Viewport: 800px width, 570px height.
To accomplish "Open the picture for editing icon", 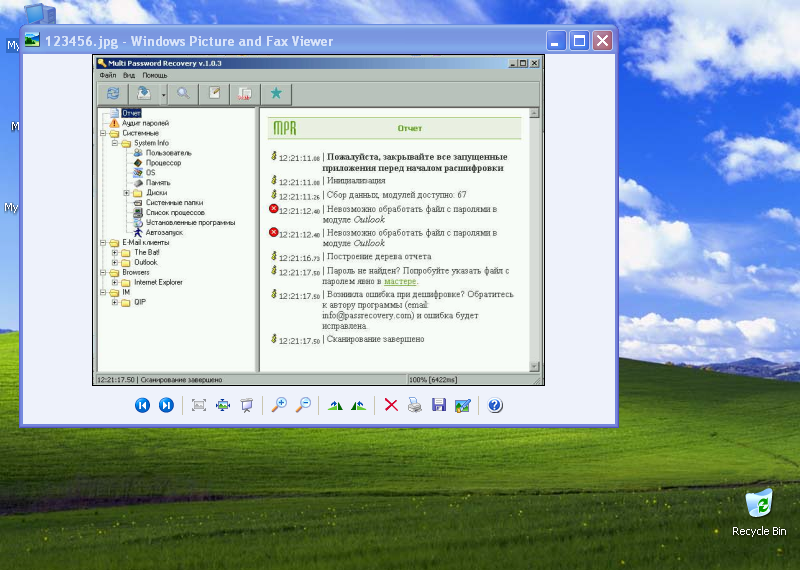I will tap(463, 405).
